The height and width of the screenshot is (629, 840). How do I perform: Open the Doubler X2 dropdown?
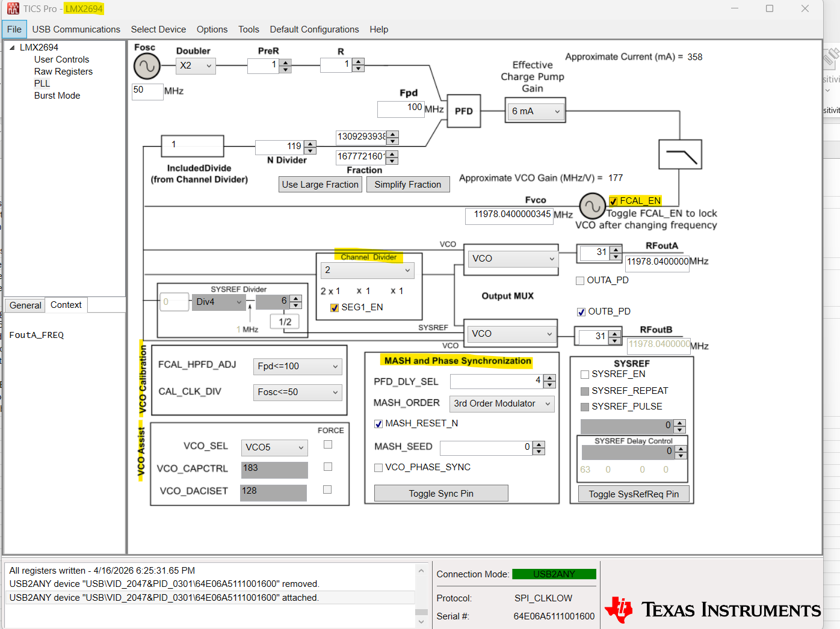196,66
